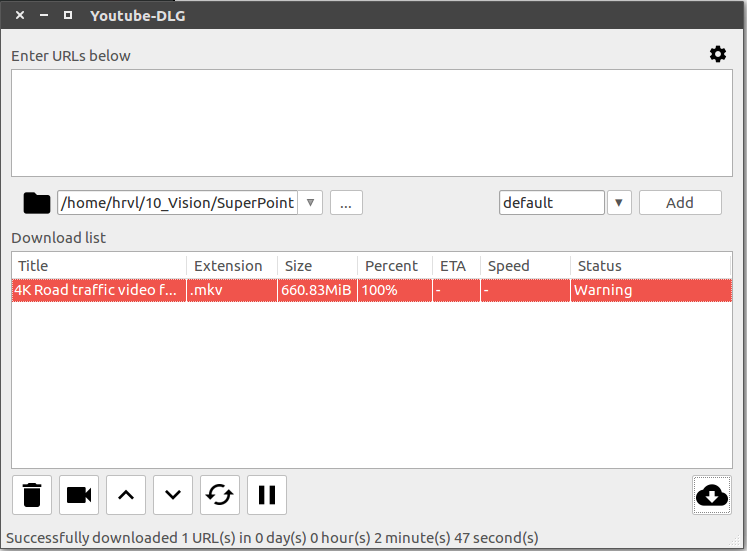
Task: Click the .mkv extension cell
Action: (x=232, y=290)
